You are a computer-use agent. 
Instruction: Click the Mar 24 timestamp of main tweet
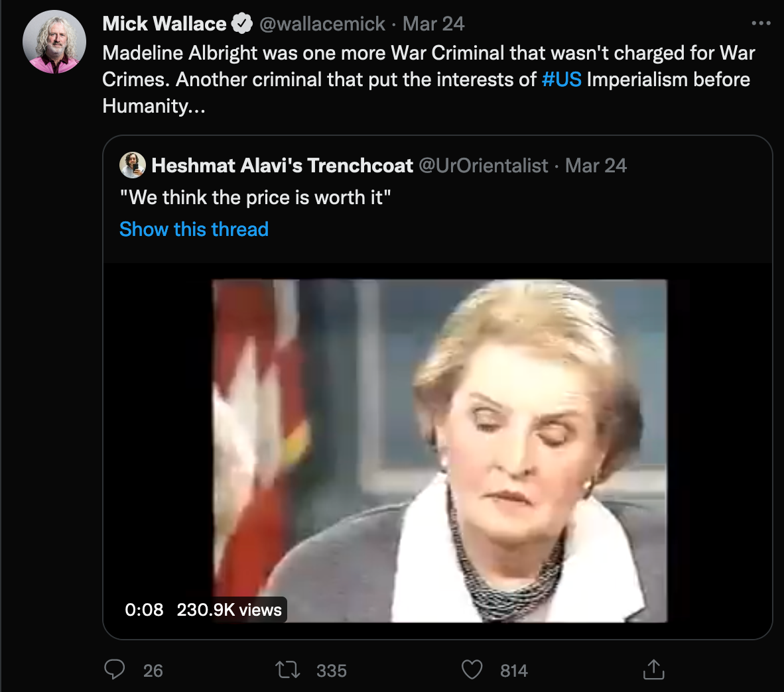coord(433,25)
